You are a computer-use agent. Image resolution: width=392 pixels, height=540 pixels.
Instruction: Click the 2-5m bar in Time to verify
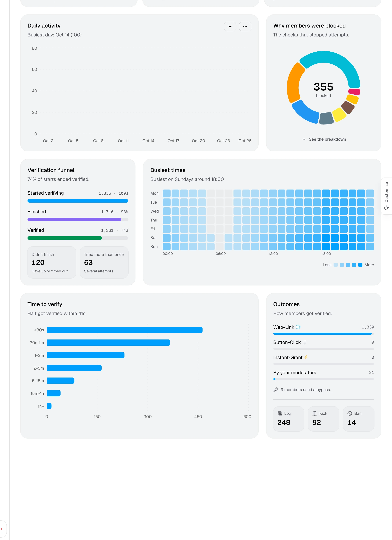point(74,368)
